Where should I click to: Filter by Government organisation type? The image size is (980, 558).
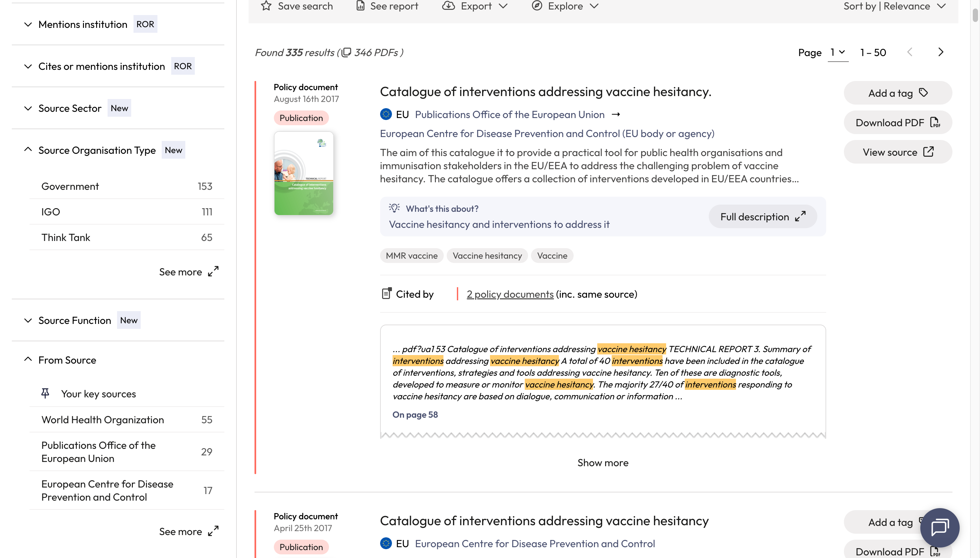pos(127,186)
